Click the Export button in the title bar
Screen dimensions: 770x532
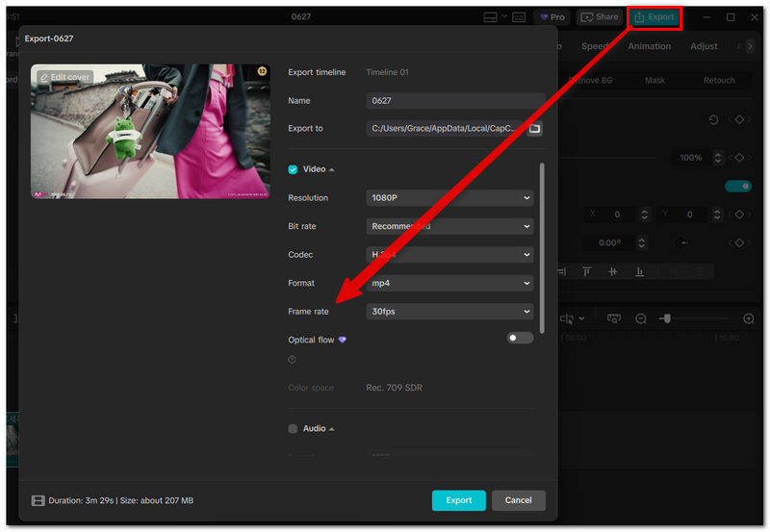[654, 17]
